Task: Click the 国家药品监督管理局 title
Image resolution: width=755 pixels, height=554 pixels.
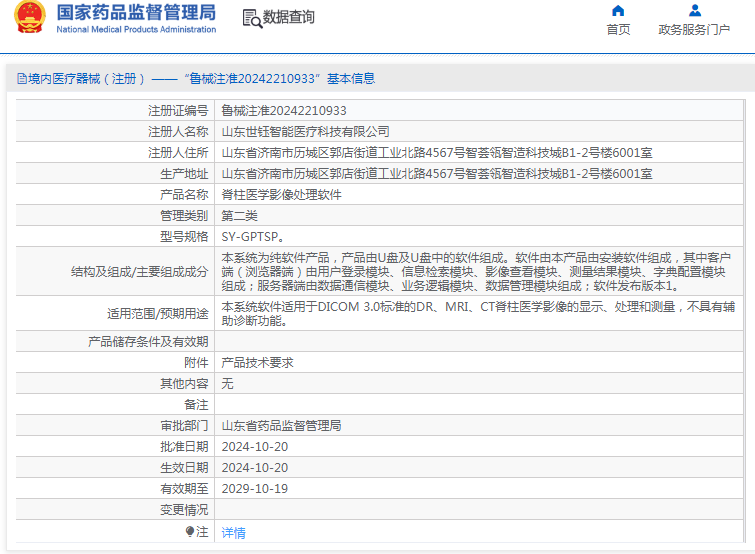Action: (x=136, y=12)
